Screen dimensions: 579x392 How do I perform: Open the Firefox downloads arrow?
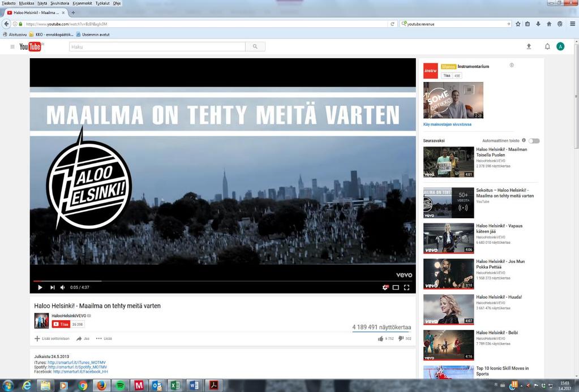(x=538, y=24)
